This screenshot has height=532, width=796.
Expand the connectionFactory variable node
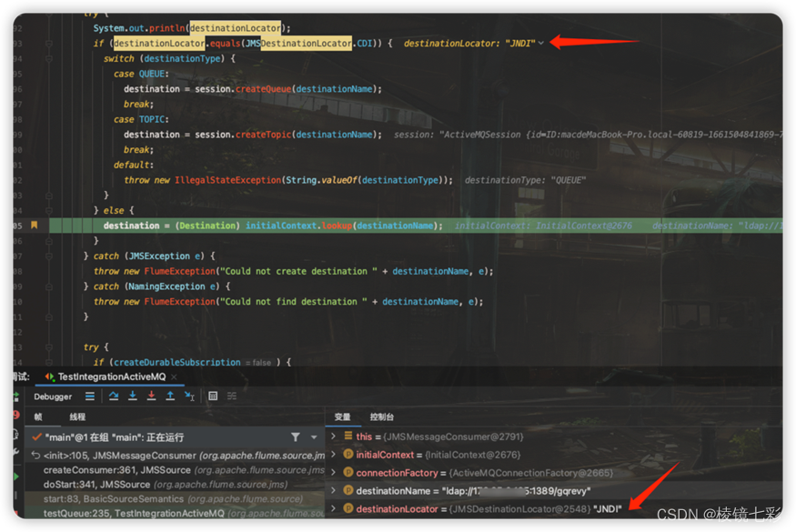click(x=333, y=473)
